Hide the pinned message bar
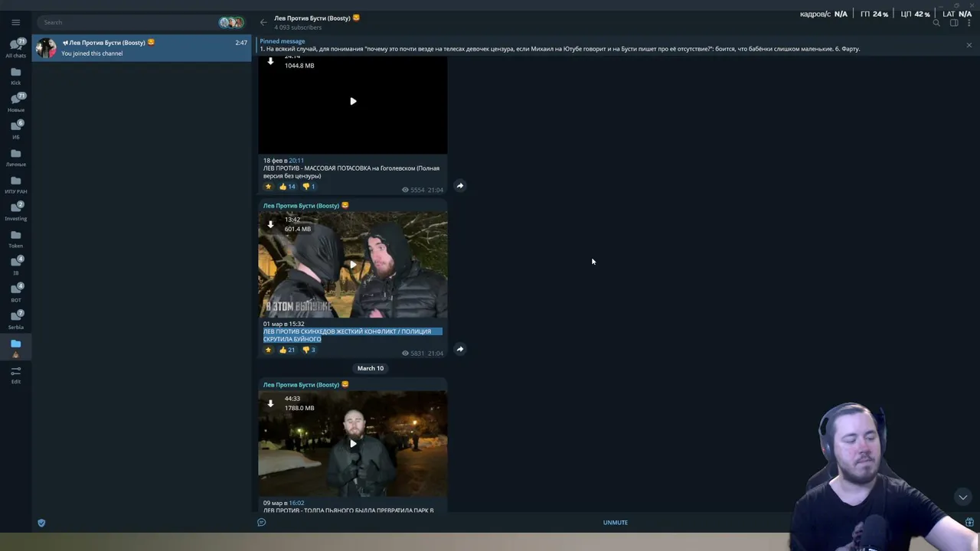 tap(969, 45)
